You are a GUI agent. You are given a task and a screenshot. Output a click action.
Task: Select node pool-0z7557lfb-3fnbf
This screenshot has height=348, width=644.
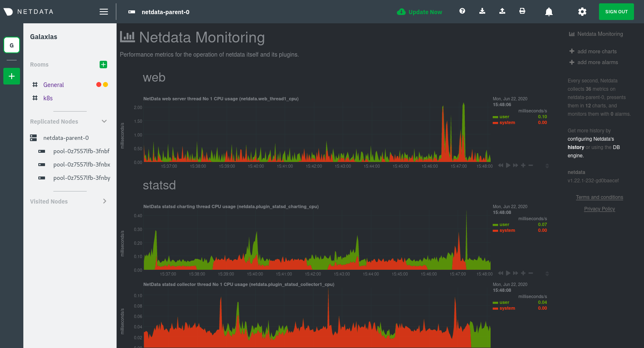pos(81,151)
